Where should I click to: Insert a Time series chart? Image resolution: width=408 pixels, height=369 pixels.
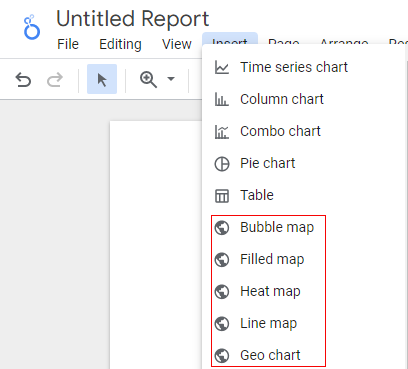coord(304,67)
